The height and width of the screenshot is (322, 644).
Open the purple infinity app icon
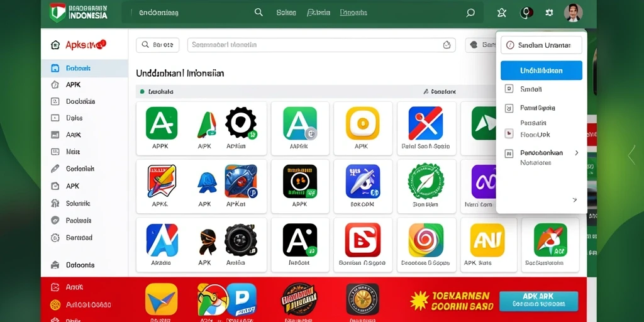coord(484,182)
